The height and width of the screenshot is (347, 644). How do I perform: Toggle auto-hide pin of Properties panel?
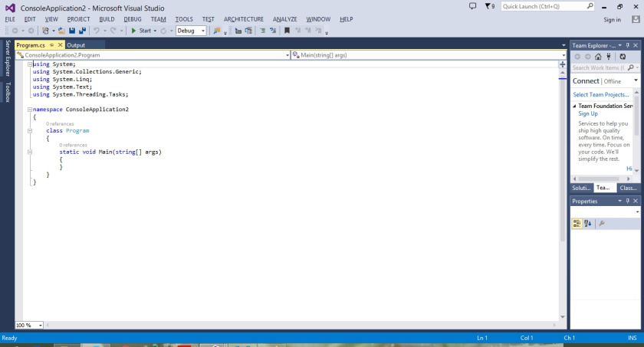628,201
